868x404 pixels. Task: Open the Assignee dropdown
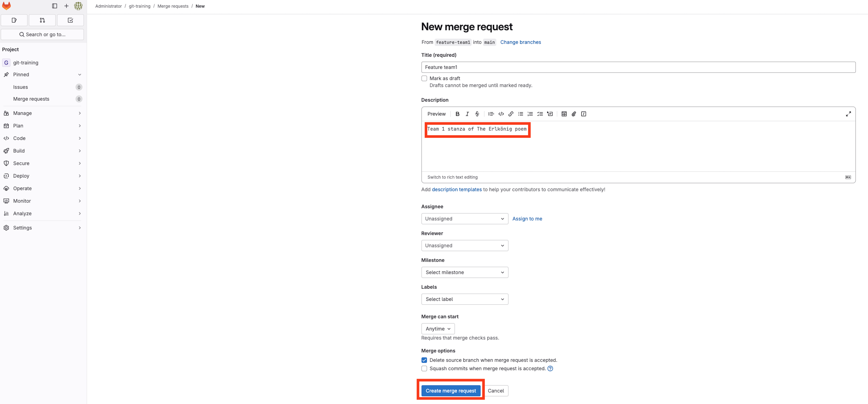(x=464, y=219)
